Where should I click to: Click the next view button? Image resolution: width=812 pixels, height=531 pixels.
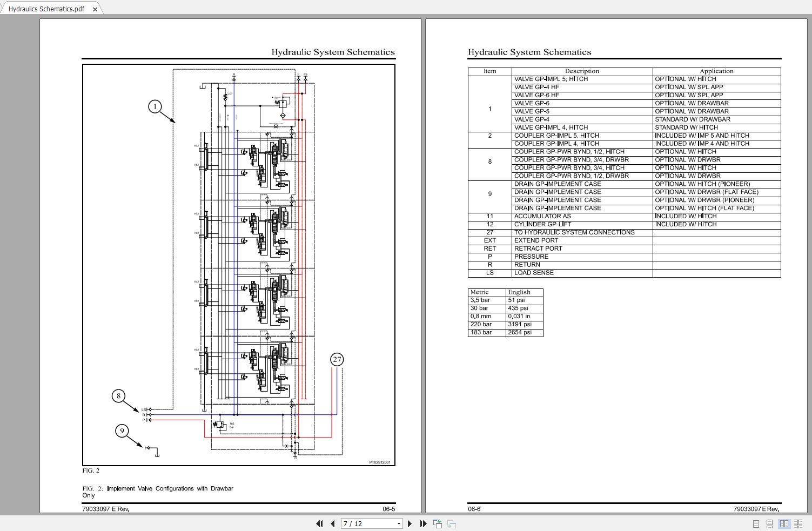tap(452, 523)
